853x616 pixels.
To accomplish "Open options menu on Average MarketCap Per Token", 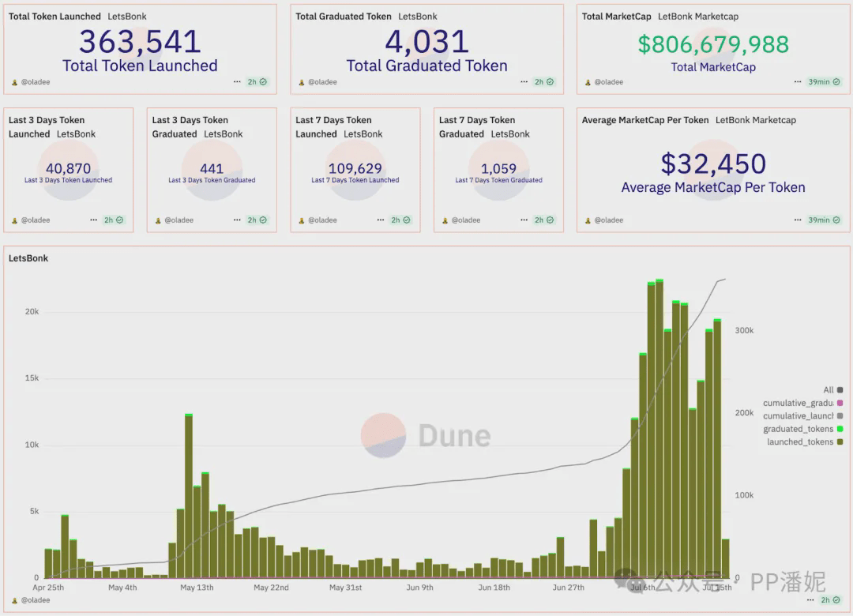I will tap(798, 220).
